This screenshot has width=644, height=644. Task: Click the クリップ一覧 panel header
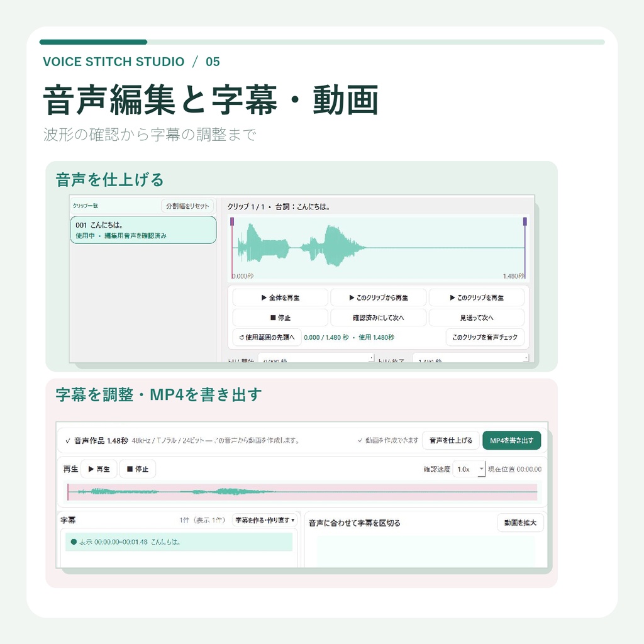[85, 206]
